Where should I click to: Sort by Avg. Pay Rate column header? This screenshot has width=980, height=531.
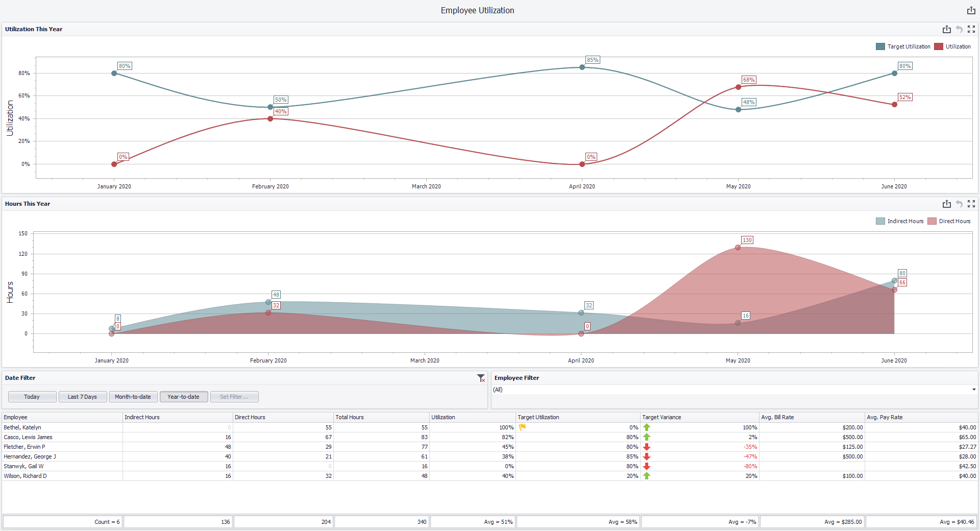point(921,417)
